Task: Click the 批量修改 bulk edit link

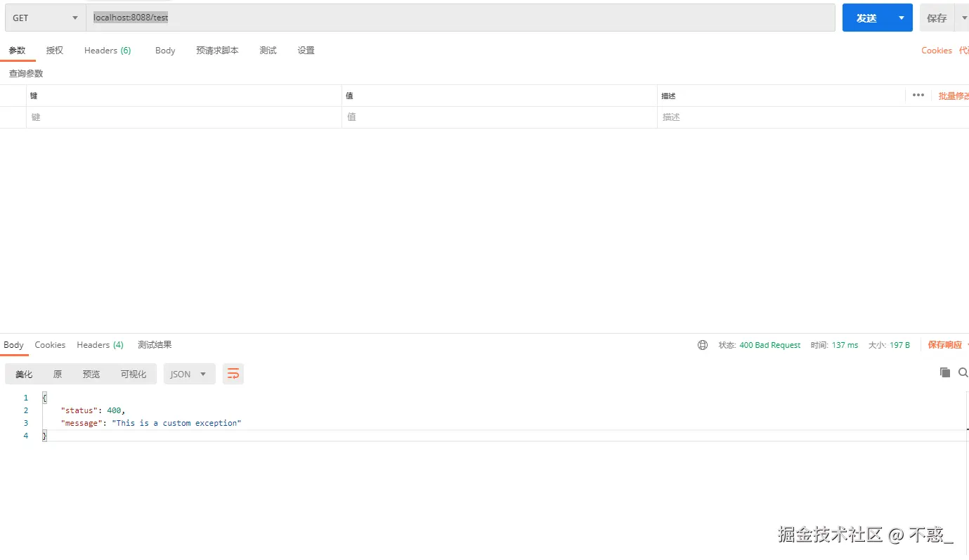Action: click(x=954, y=96)
